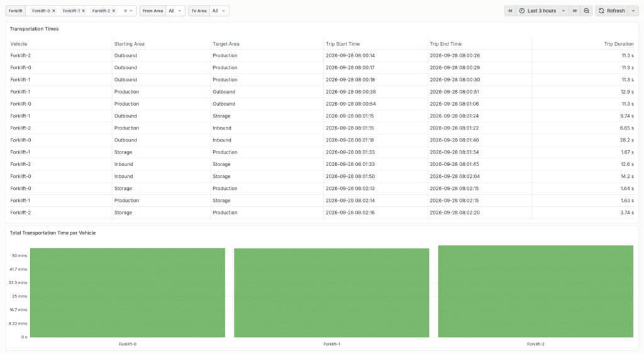The image size is (644, 354).
Task: Sort table by Vehicle column header
Action: pyautogui.click(x=18, y=44)
